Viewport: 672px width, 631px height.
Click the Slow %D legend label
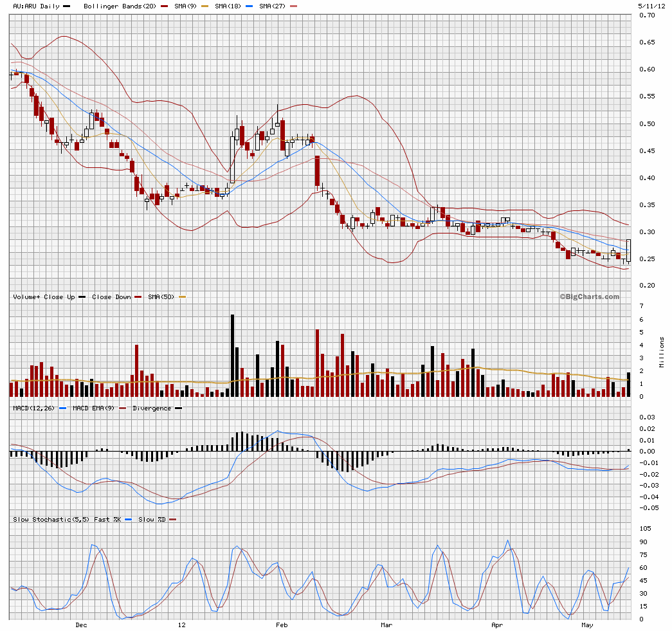pos(152,520)
